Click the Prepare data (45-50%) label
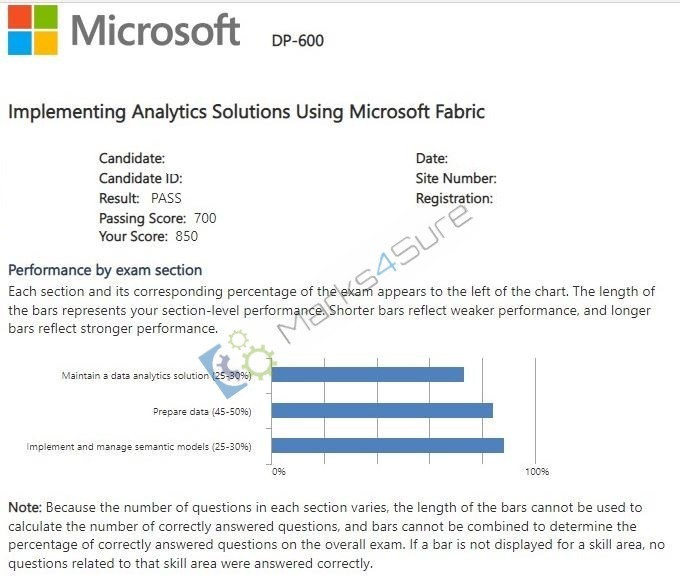The image size is (680, 586). [202, 412]
